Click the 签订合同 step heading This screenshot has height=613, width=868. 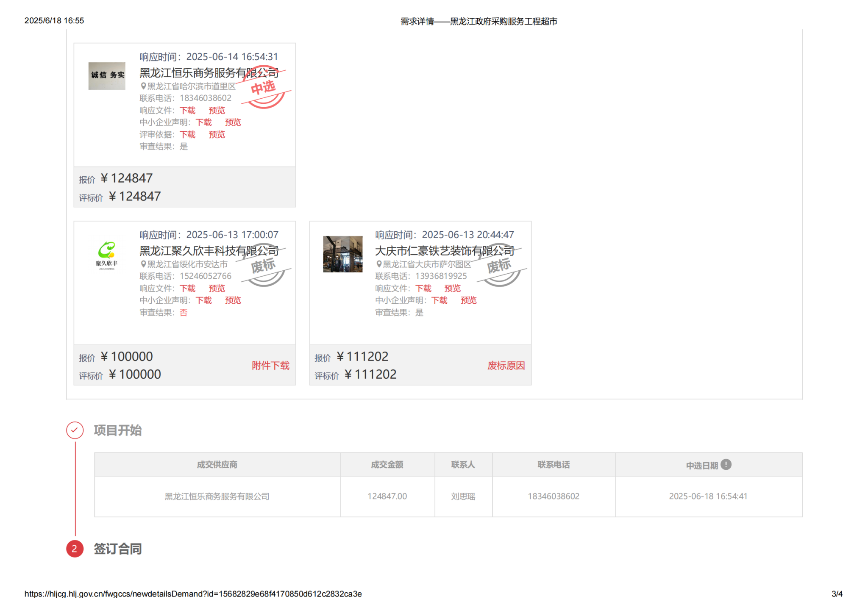click(x=118, y=549)
